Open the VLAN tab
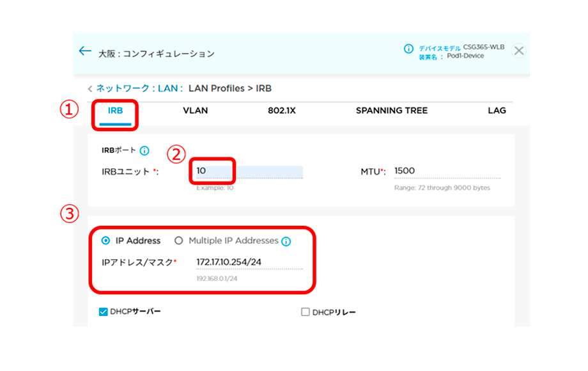 click(x=195, y=111)
